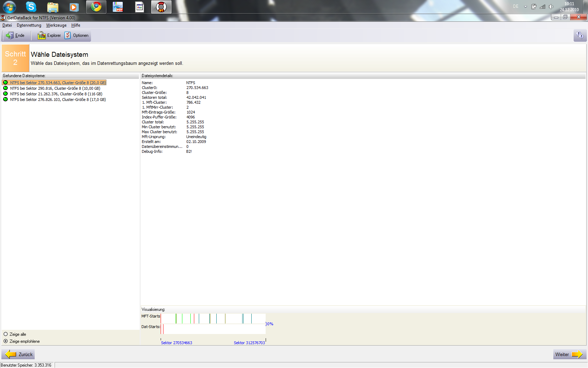Click the Sektoren total value 42.042.041
The image size is (588, 368).
click(x=196, y=97)
